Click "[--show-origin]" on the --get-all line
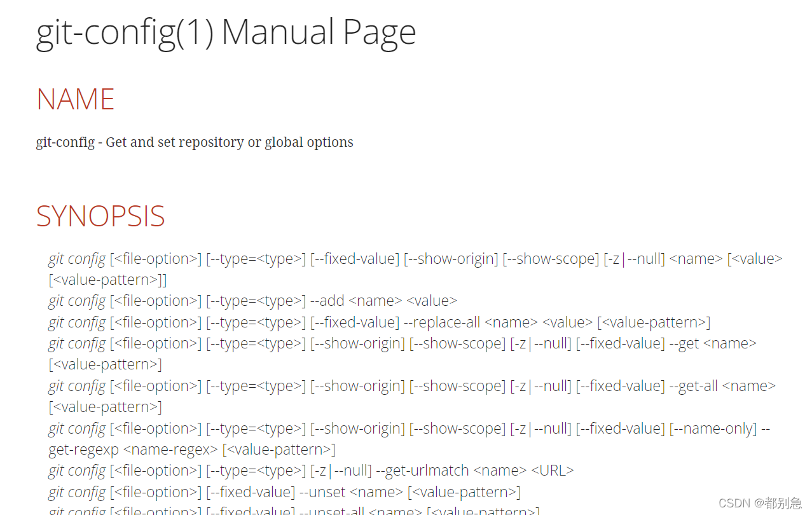812x515 pixels. (357, 386)
